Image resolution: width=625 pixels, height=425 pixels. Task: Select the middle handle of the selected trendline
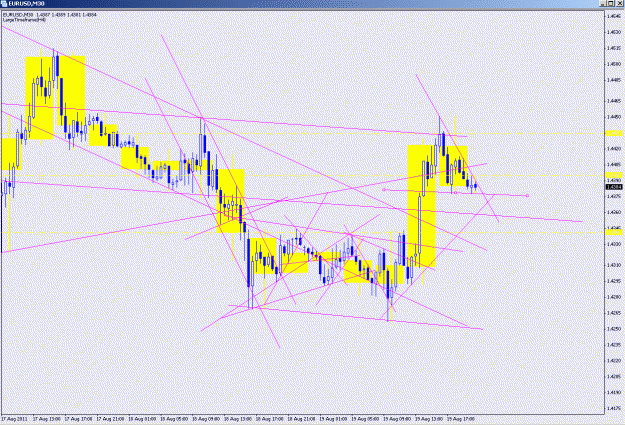[456, 193]
